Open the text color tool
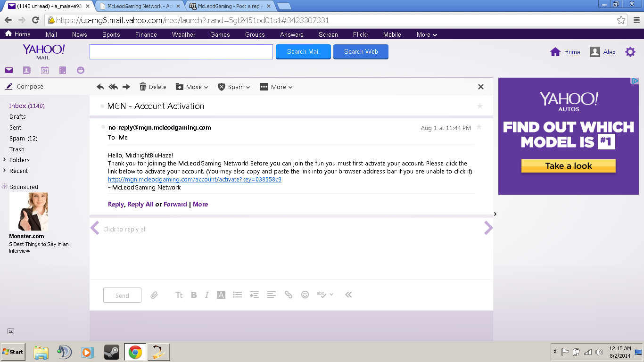 coord(221,295)
